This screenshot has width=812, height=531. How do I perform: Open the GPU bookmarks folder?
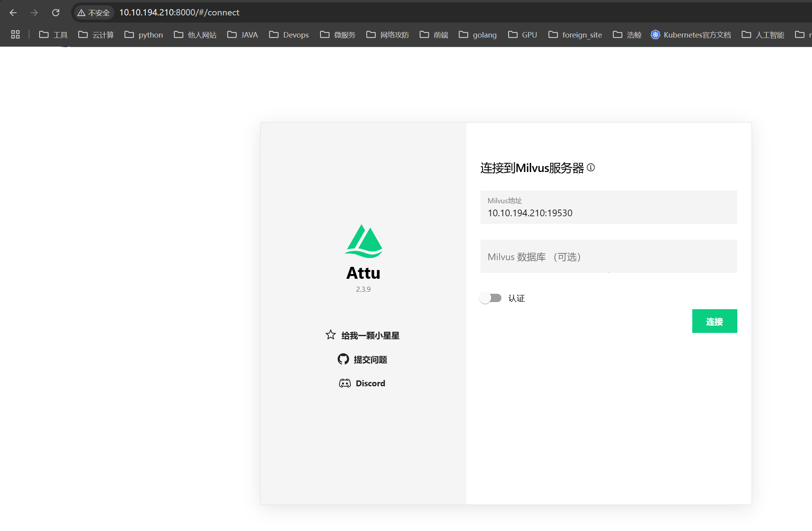coord(522,35)
